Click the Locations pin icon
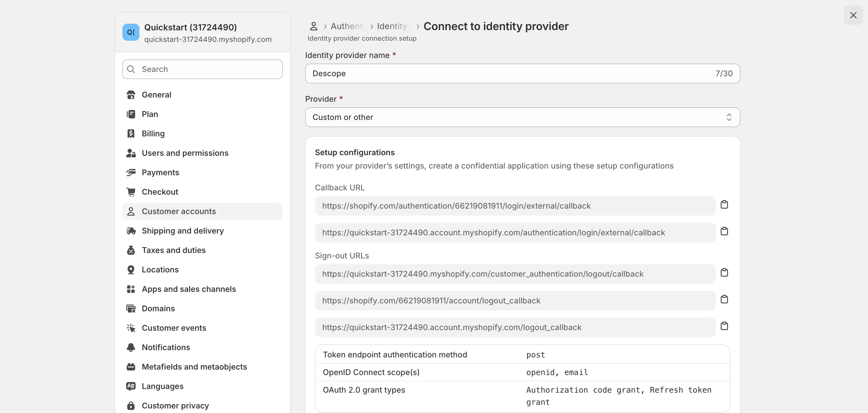This screenshot has height=413, width=868. [131, 269]
